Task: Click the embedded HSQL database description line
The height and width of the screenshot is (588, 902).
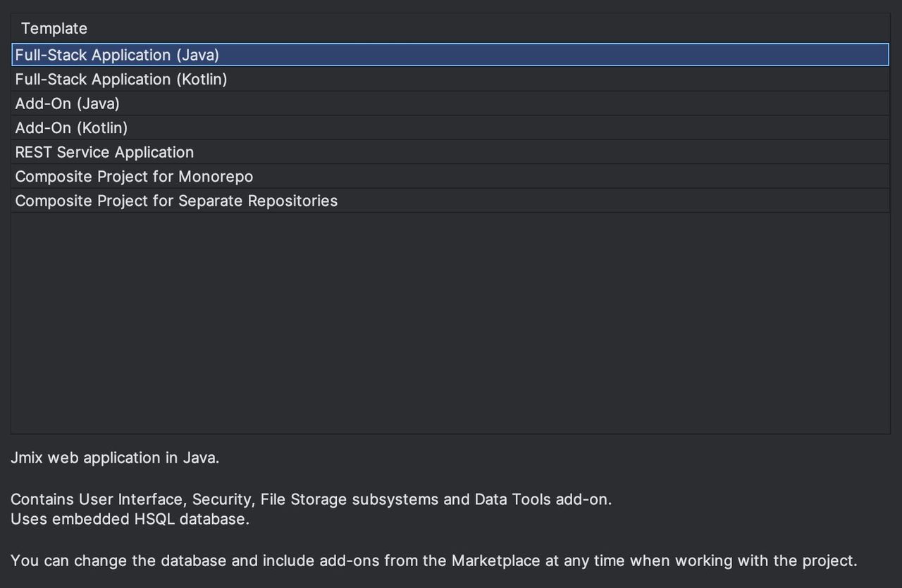Action: [130, 519]
